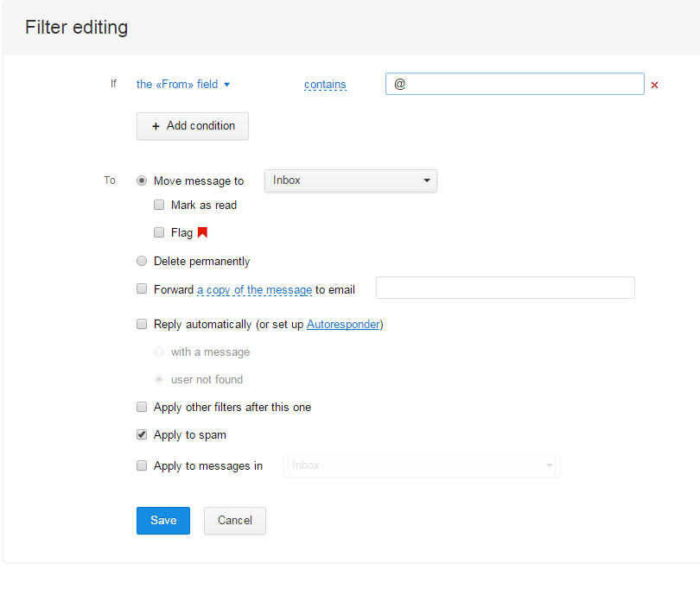Open the «From» field condition dropdown
Image resolution: width=700 pixels, height=595 pixels.
click(183, 84)
